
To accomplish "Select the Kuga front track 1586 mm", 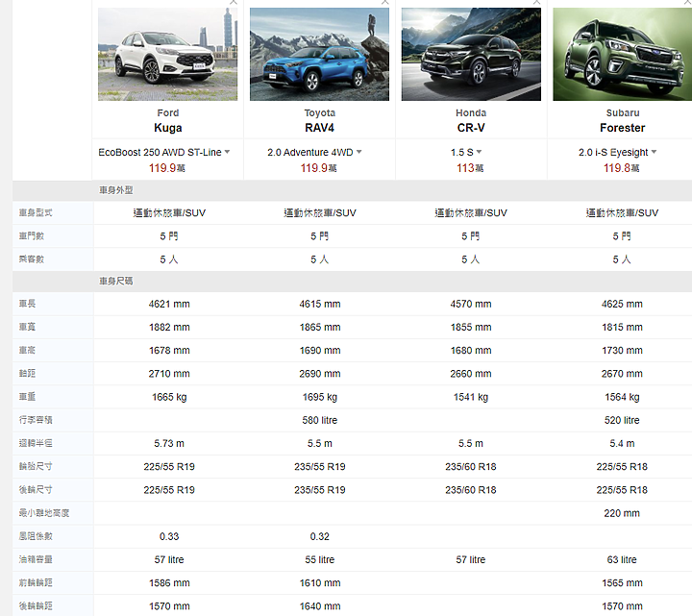I will (169, 583).
